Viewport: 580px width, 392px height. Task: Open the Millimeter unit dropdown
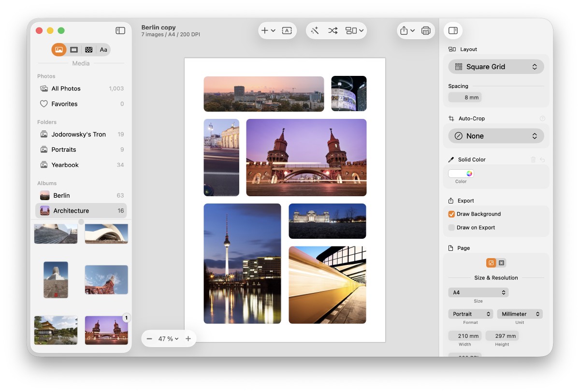520,314
